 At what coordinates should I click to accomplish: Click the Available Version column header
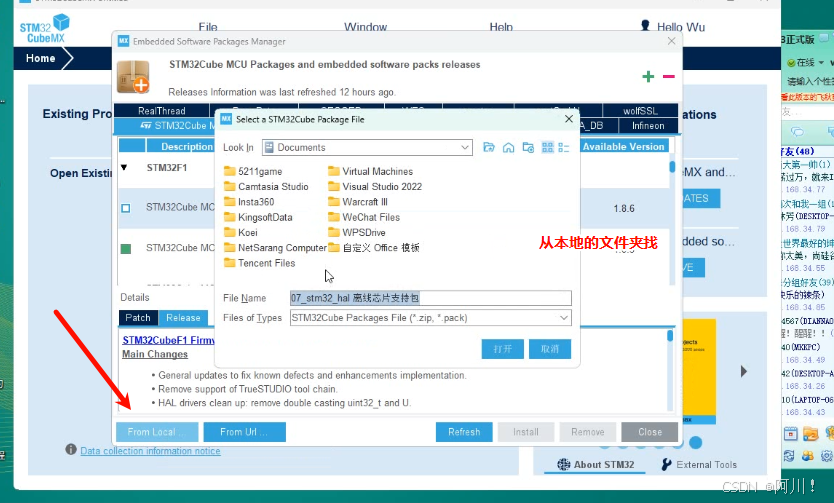coord(623,146)
